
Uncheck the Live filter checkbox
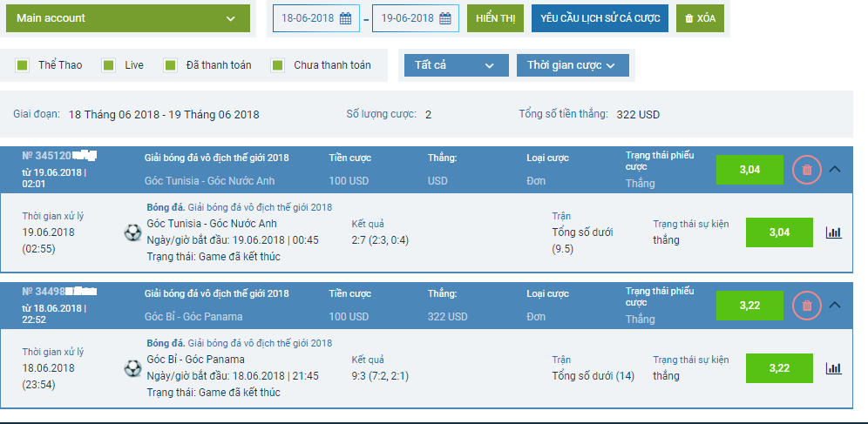108,65
